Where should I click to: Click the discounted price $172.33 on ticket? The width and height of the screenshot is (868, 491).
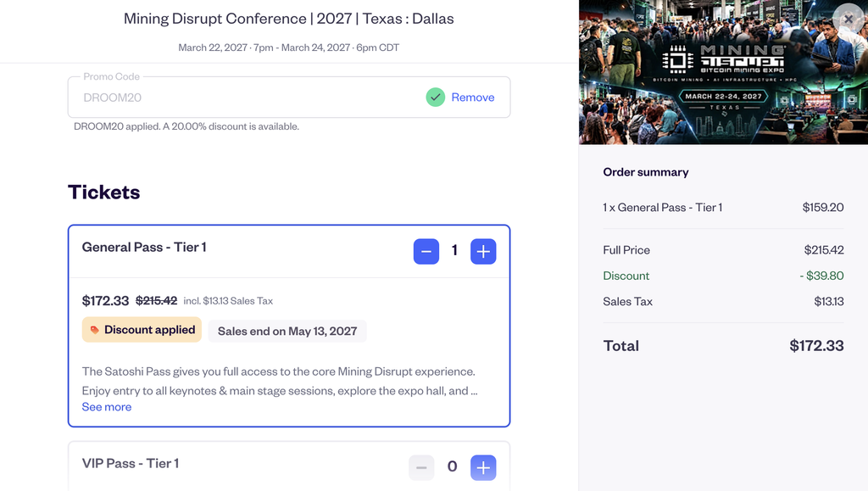tap(105, 300)
